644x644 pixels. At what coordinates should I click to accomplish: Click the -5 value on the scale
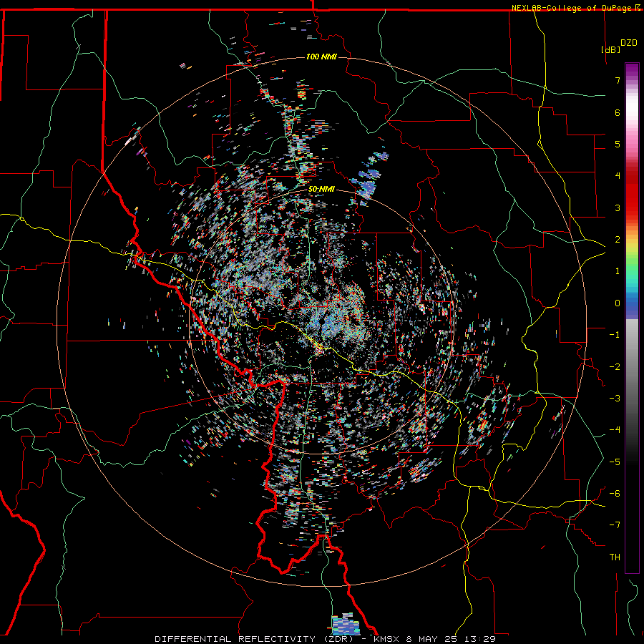pos(615,462)
